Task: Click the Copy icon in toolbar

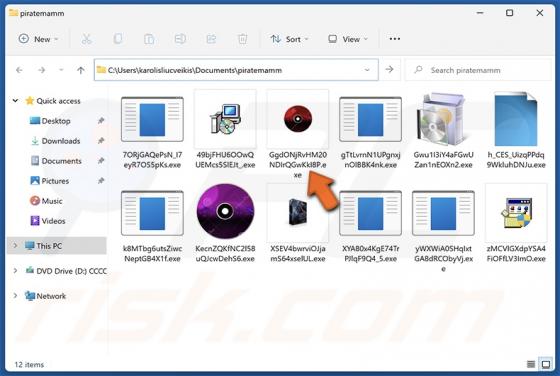Action: (x=118, y=39)
